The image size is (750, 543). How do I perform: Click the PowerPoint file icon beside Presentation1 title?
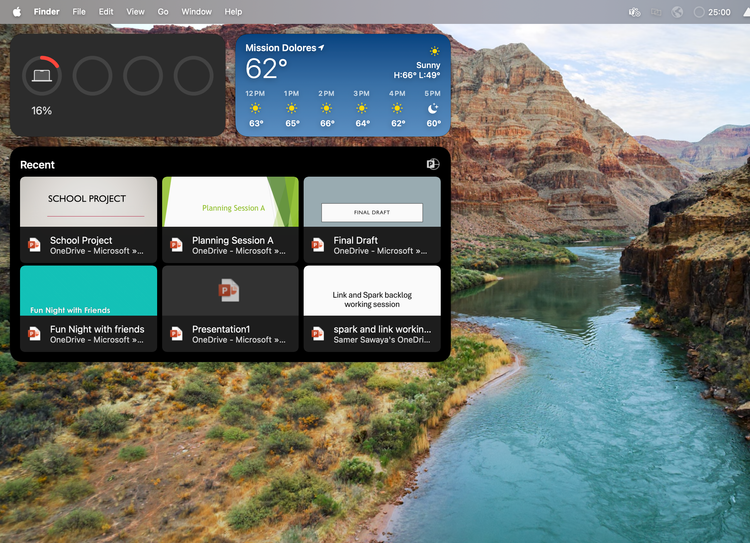(x=176, y=334)
